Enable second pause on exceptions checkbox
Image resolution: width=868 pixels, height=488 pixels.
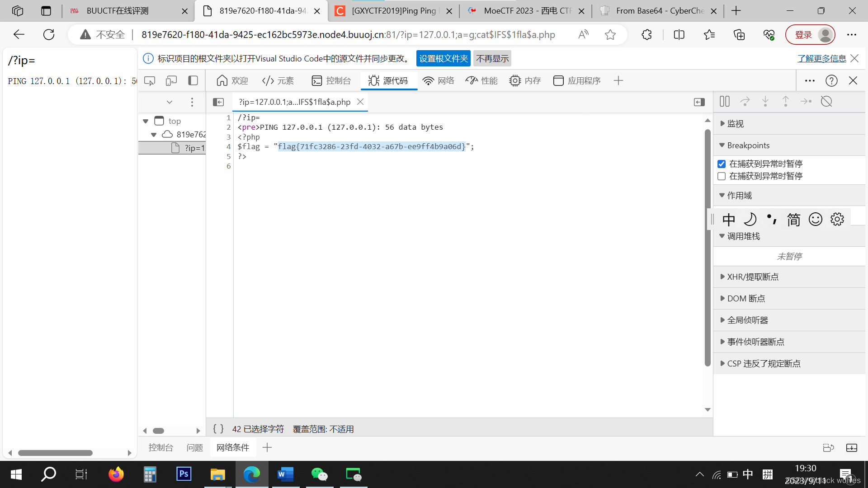[x=722, y=176]
